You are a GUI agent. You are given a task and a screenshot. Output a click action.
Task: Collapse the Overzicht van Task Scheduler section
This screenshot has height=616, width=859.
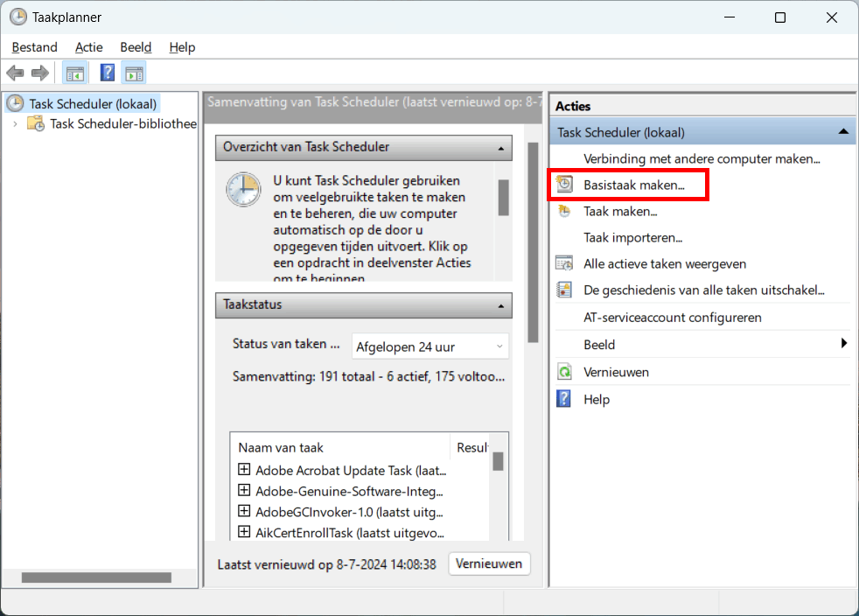[501, 148]
